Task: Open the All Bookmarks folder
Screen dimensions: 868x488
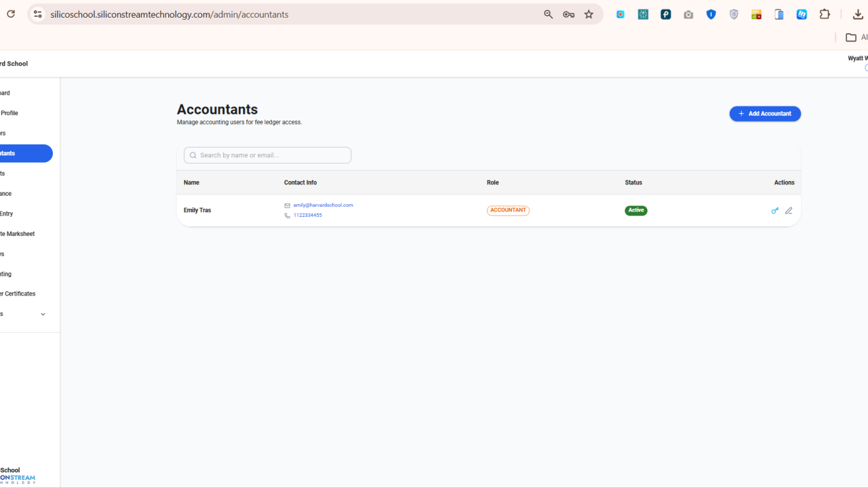Action: pos(856,37)
